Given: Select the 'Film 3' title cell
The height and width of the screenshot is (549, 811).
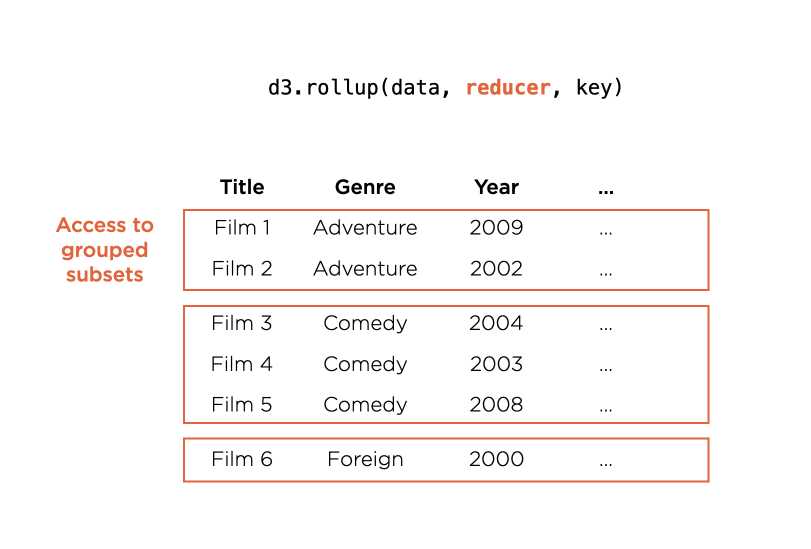Looking at the screenshot, I should pyautogui.click(x=242, y=323).
